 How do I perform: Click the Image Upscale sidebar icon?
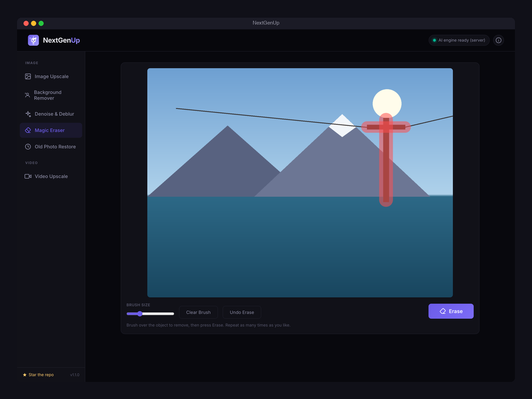click(28, 76)
